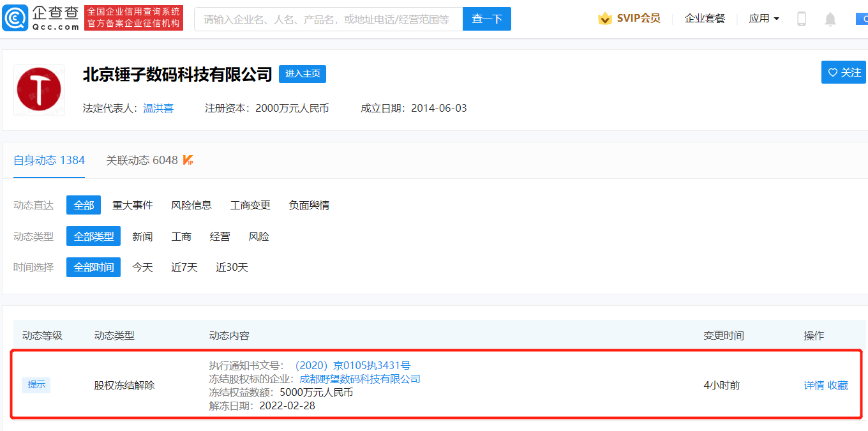Open 成都野望数码科技有限公司 company link

click(x=359, y=379)
